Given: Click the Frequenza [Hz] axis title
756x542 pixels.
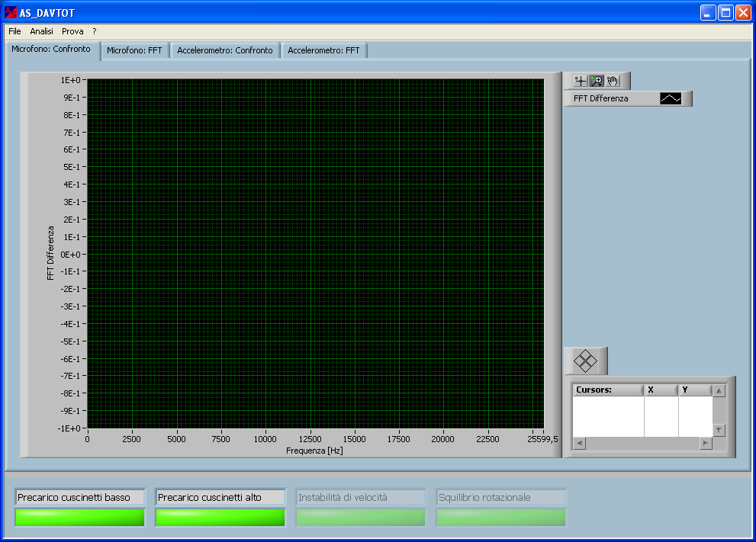Looking at the screenshot, I should (x=314, y=451).
